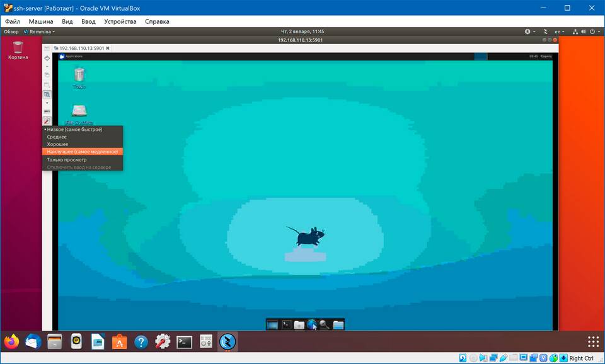Screen dimensions: 605x364
Task: Click the volume speaker icon in panel
Action: tap(584, 31)
